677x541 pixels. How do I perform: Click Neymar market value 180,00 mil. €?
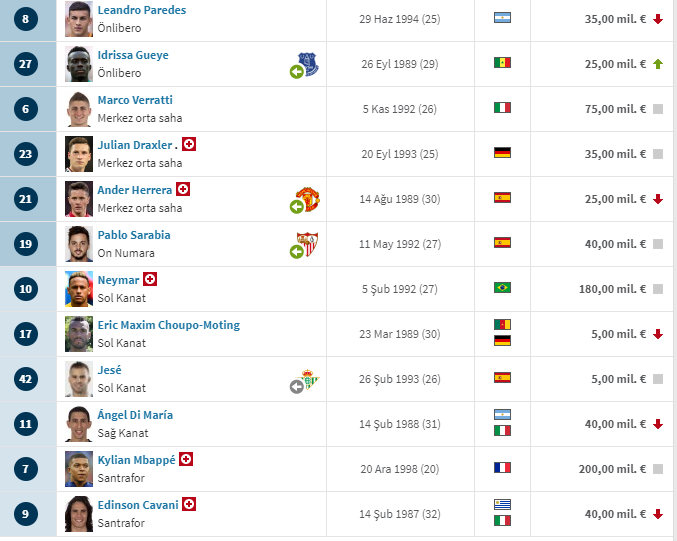[x=612, y=289]
